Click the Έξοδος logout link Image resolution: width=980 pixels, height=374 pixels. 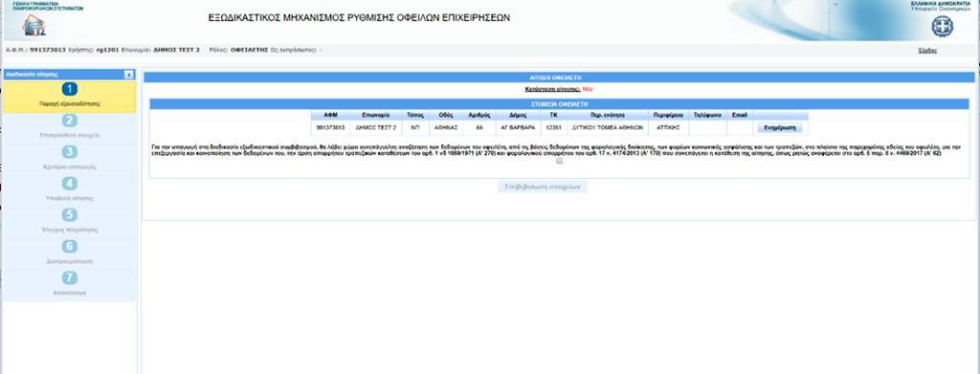926,51
